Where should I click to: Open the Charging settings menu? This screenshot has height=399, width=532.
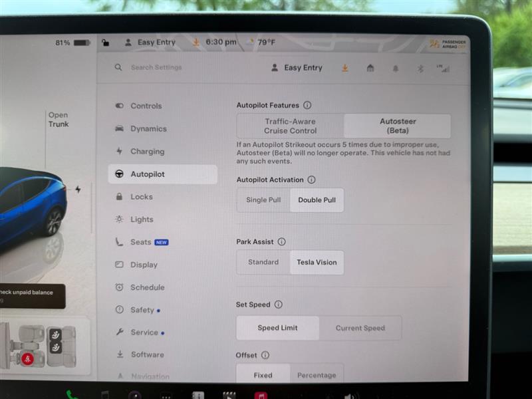[147, 152]
